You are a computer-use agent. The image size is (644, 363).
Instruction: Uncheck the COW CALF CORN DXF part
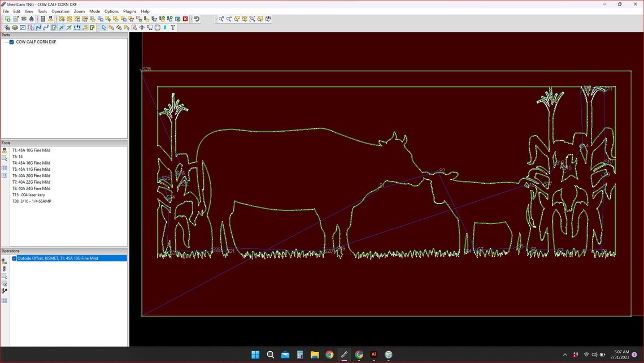pos(11,42)
